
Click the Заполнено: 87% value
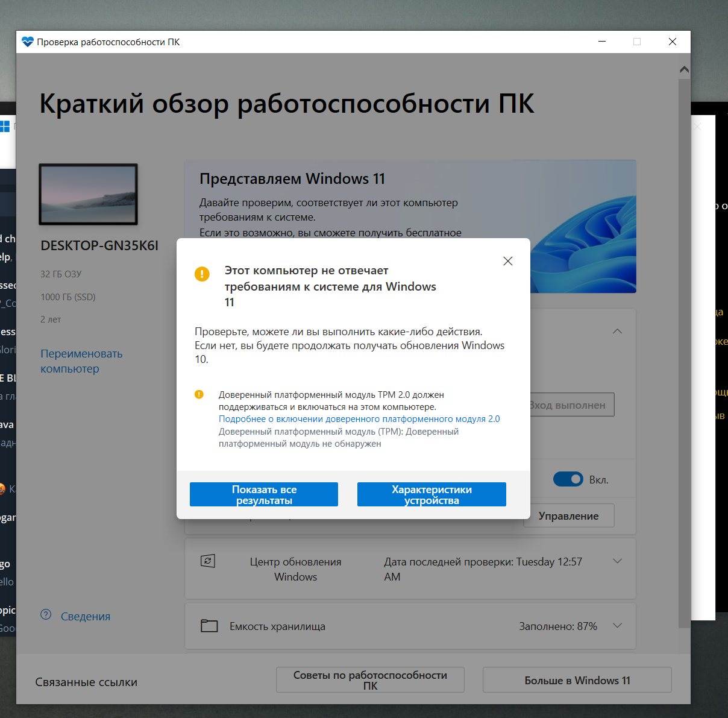pyautogui.click(x=558, y=626)
